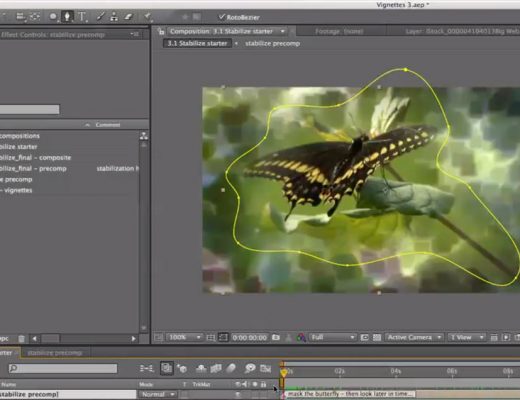Image resolution: width=520 pixels, height=400 pixels.
Task: Open the Composition 3.1 Stabilize starter dropdown
Action: [283, 31]
